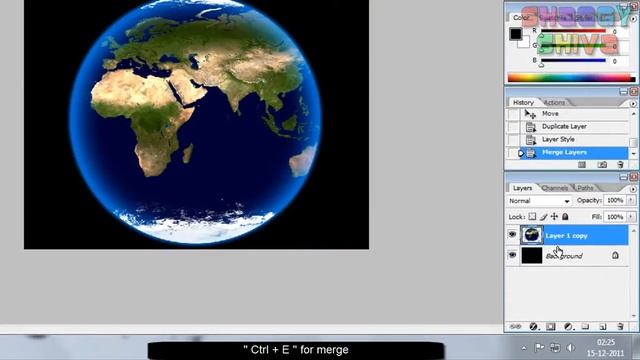Viewport: 640px width, 360px height.
Task: Show hidden tray icons arrow
Action: click(524, 348)
